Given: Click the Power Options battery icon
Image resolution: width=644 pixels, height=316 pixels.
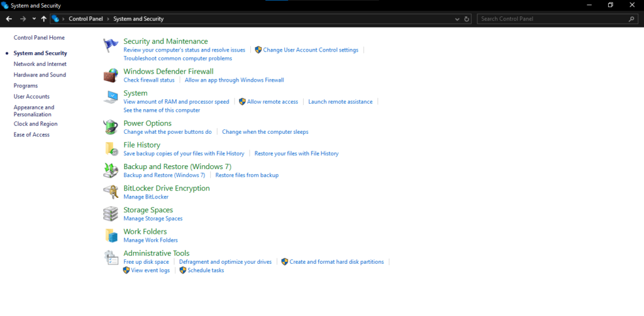Looking at the screenshot, I should coord(111,128).
